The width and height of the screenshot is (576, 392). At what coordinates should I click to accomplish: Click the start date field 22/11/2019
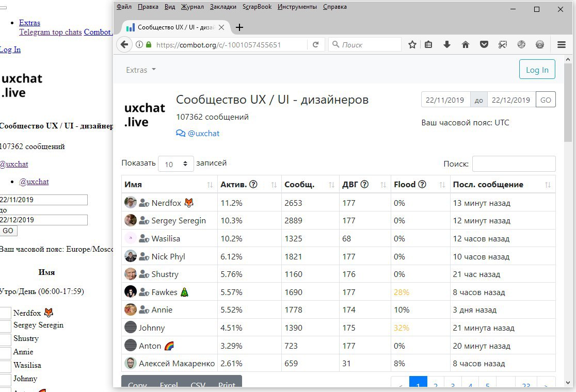pyautogui.click(x=445, y=100)
